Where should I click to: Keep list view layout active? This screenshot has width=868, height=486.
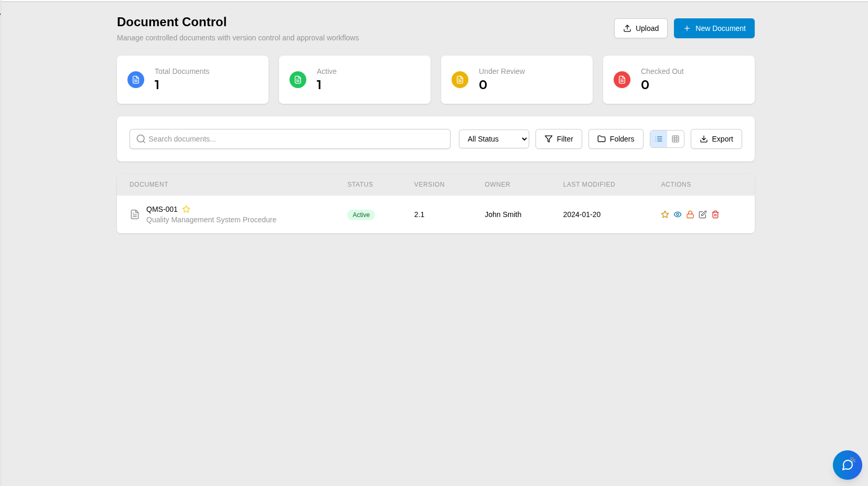tap(658, 139)
